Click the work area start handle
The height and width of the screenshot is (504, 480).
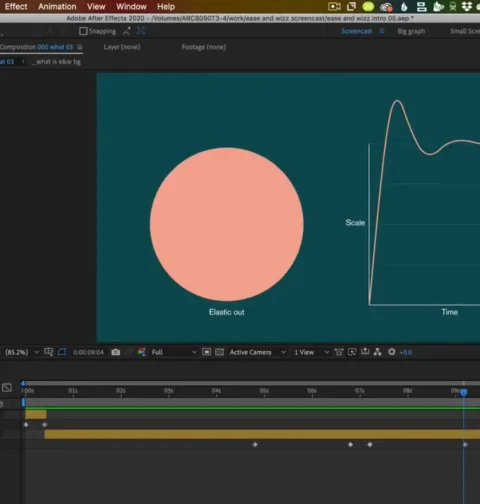(23, 403)
